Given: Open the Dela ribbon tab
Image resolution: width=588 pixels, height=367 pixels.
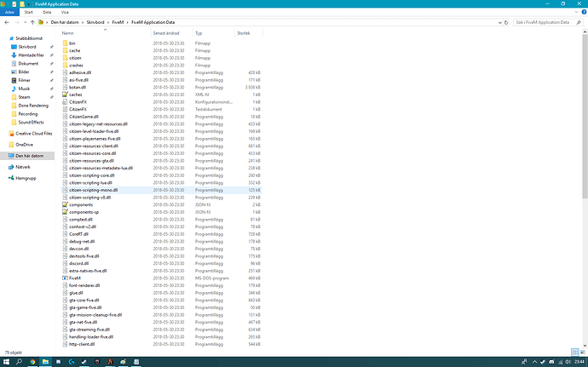Looking at the screenshot, I should 47,12.
